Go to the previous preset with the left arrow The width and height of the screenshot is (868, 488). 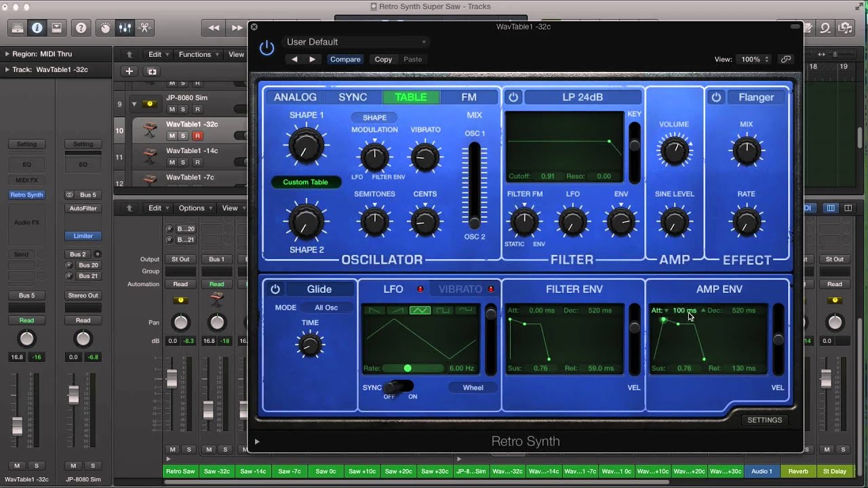(x=294, y=59)
